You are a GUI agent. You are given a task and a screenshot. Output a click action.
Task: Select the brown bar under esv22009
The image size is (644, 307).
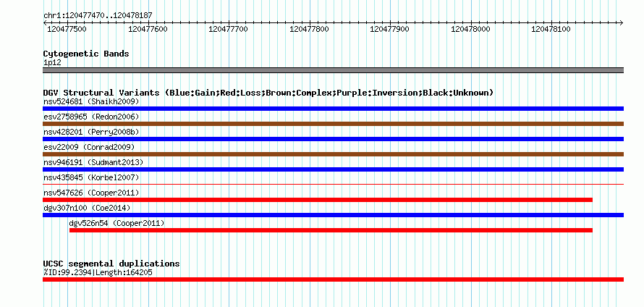333,154
